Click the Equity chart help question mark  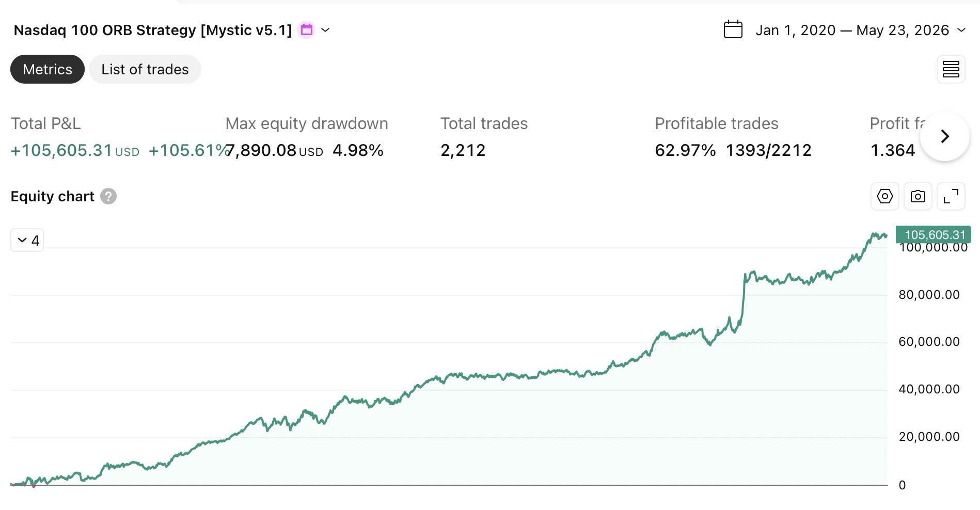[108, 196]
